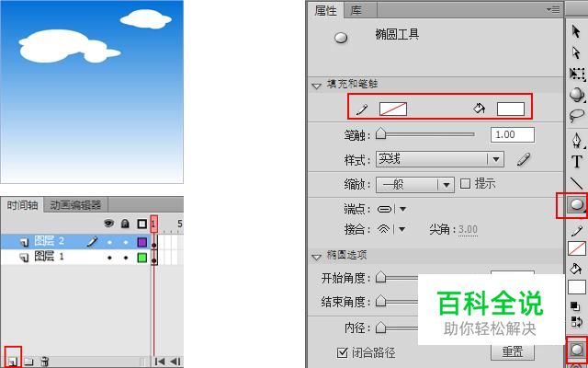Click the 内径 slider handle

(x=381, y=328)
